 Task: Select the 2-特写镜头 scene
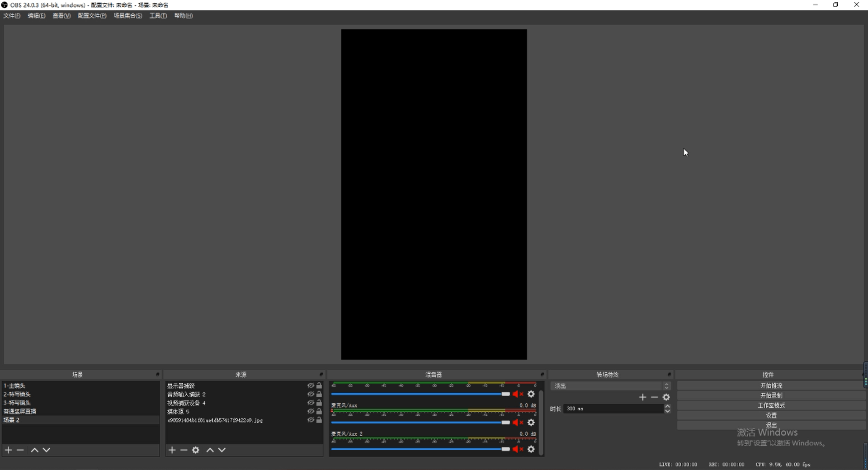(80, 394)
